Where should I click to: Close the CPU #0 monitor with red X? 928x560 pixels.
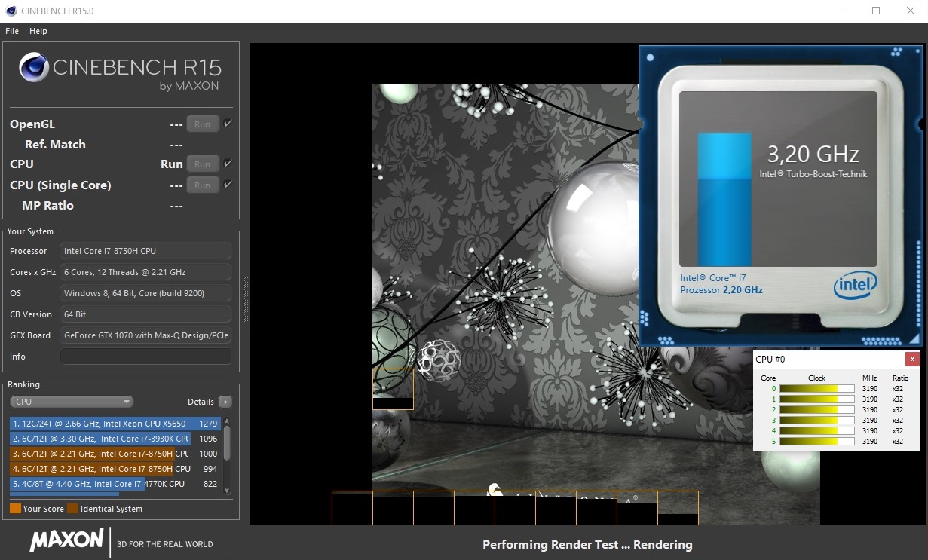point(913,360)
